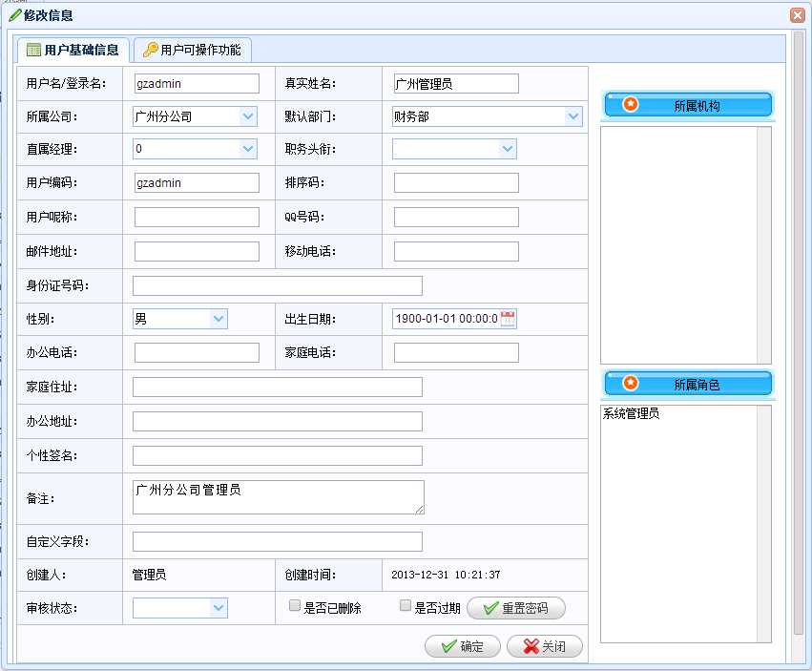This screenshot has height=671, width=812.
Task: Open the 所属公司 dropdown
Action: [249, 116]
